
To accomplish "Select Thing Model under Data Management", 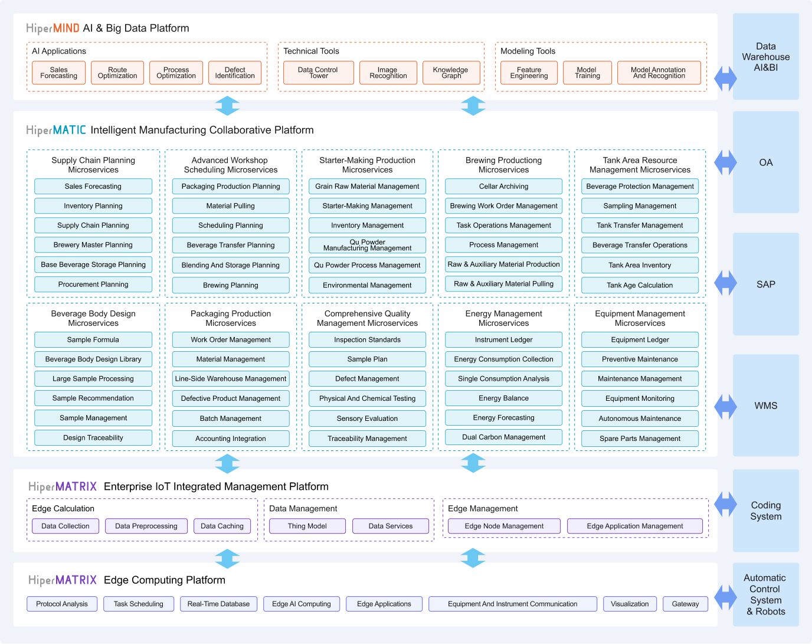I will click(x=307, y=526).
